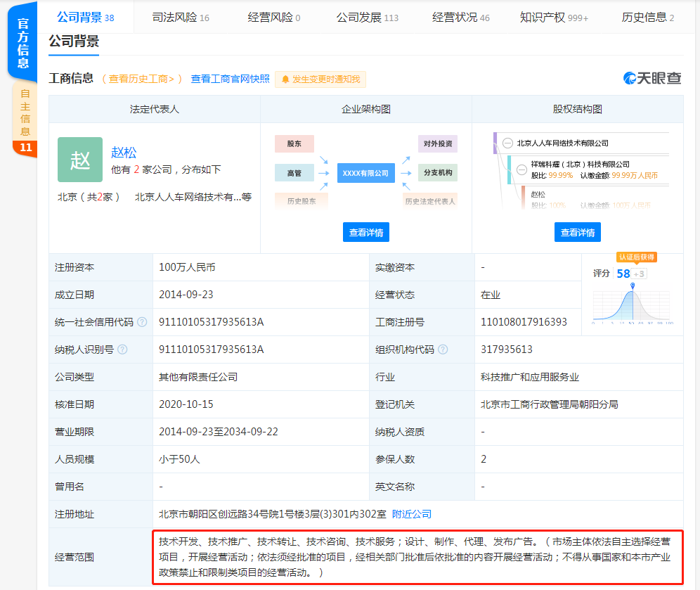700x590 pixels.
Task: Click the score distribution curve chart
Action: coord(632,305)
